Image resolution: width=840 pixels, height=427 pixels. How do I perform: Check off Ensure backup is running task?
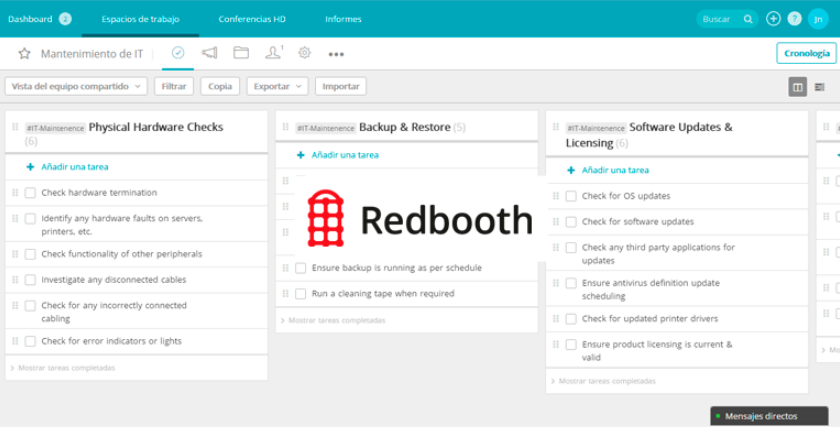(301, 268)
